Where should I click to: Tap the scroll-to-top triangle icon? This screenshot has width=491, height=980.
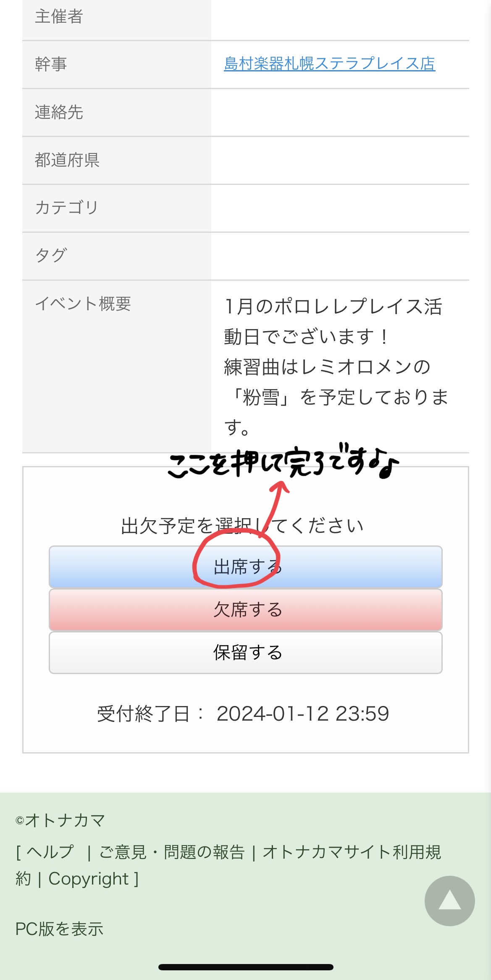coord(449,901)
